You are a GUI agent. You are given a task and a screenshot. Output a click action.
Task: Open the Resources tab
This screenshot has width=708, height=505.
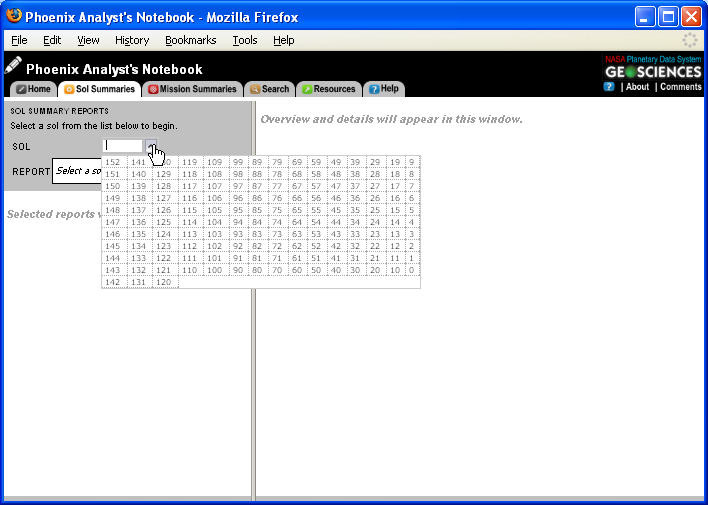[328, 89]
